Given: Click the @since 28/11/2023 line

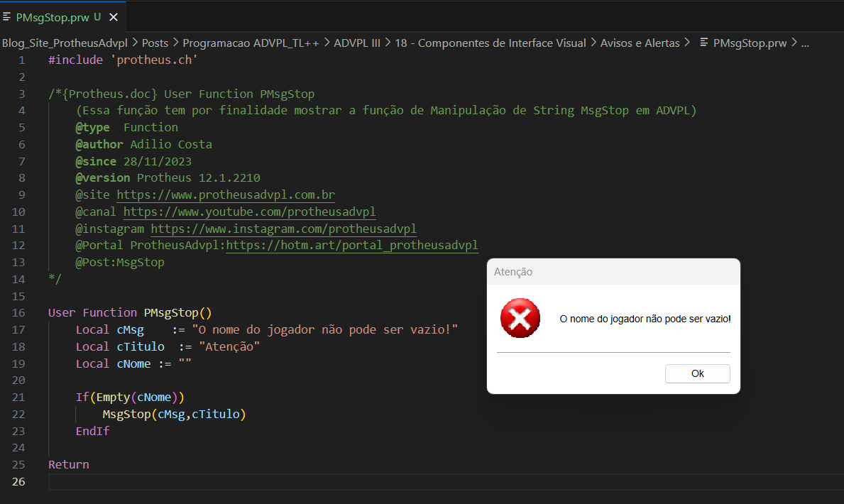Looking at the screenshot, I should click(133, 161).
